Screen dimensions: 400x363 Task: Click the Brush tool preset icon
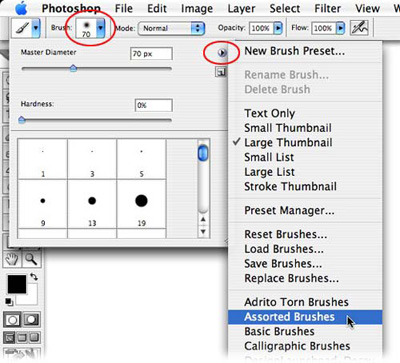(x=22, y=28)
